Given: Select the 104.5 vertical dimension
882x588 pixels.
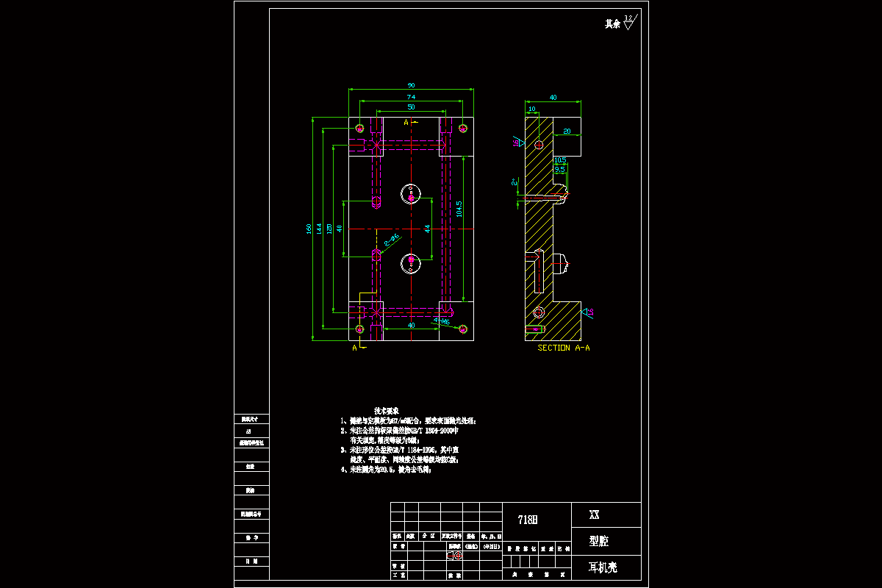Looking at the screenshot, I should pos(459,209).
